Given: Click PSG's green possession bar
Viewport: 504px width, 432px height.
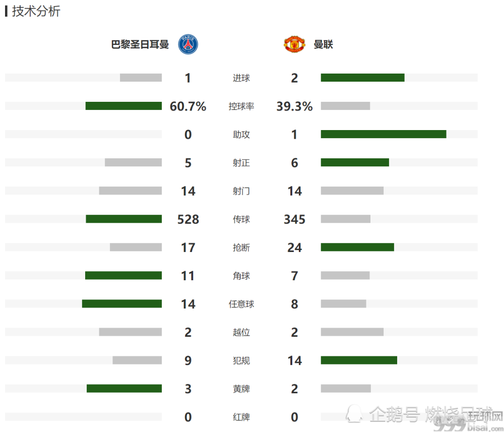Looking at the screenshot, I should (123, 106).
